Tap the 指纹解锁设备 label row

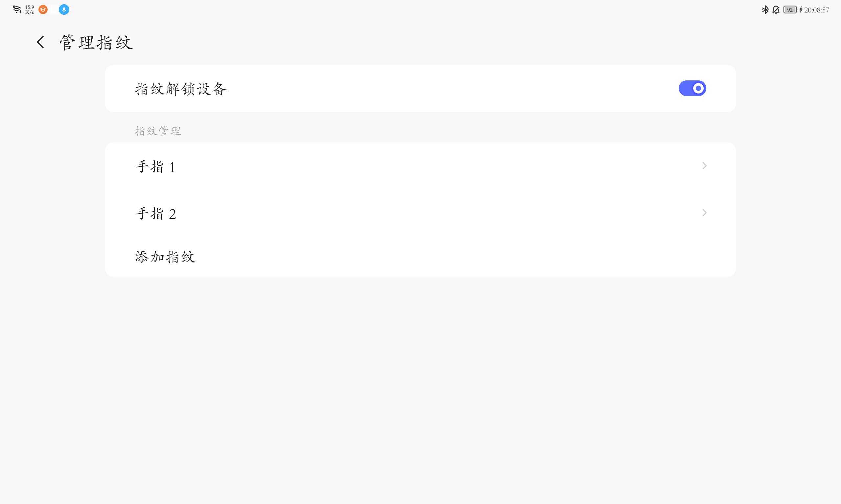click(x=420, y=88)
